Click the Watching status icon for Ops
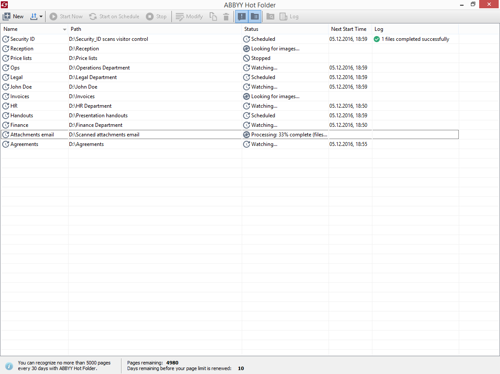 pyautogui.click(x=246, y=68)
